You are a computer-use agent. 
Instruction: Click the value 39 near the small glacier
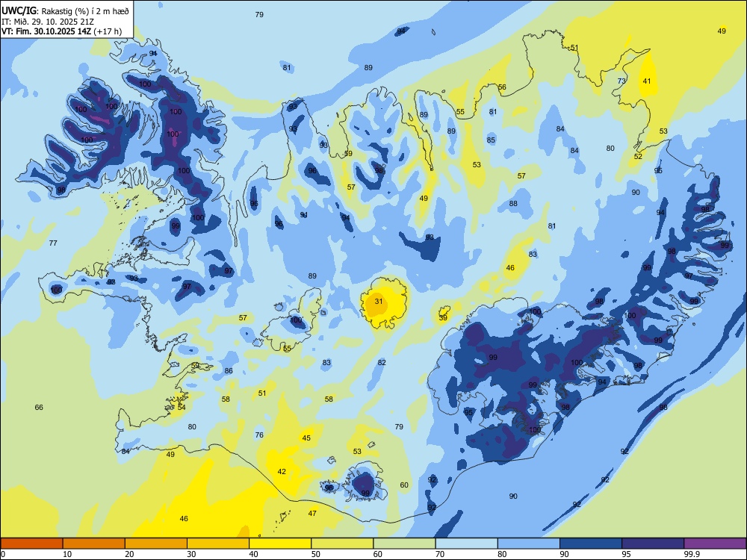pos(443,317)
